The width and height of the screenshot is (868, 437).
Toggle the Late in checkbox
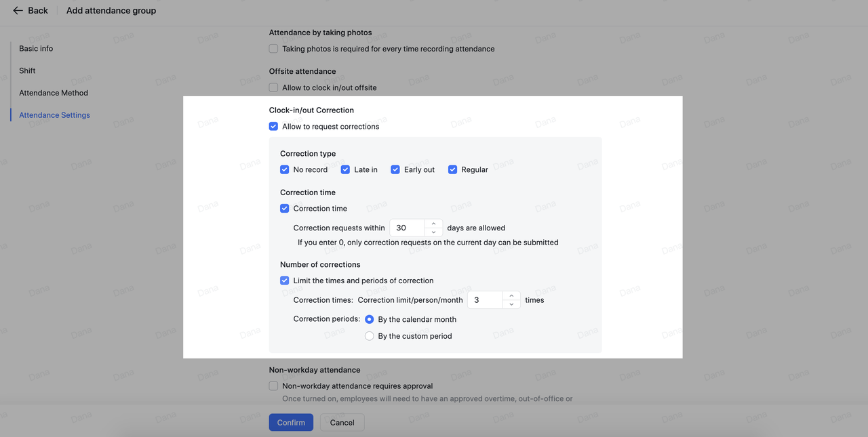coord(345,170)
